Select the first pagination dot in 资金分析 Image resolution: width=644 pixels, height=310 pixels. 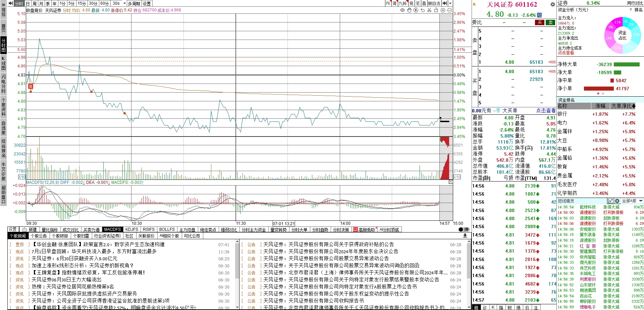pyautogui.click(x=598, y=94)
